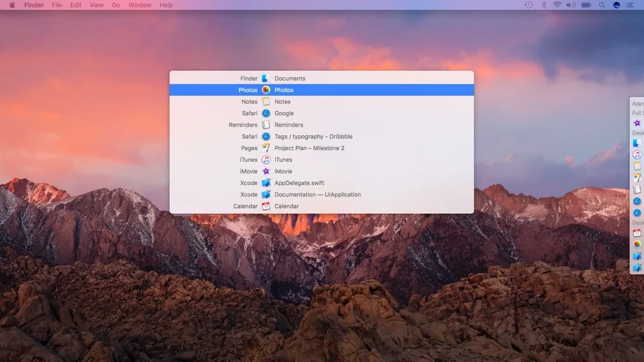Click the Finder icon beside Documents

coord(266,78)
